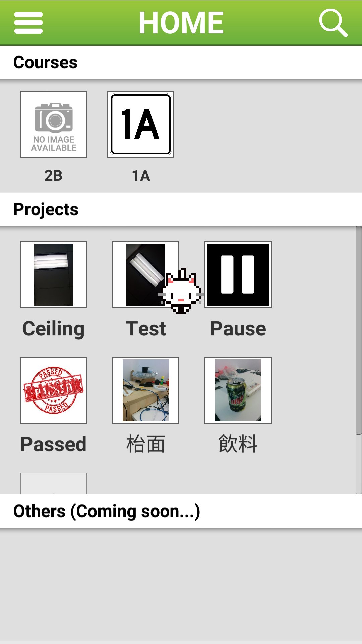Viewport: 362px width, 644px height.
Task: Tap the Projects section header
Action: 181,209
